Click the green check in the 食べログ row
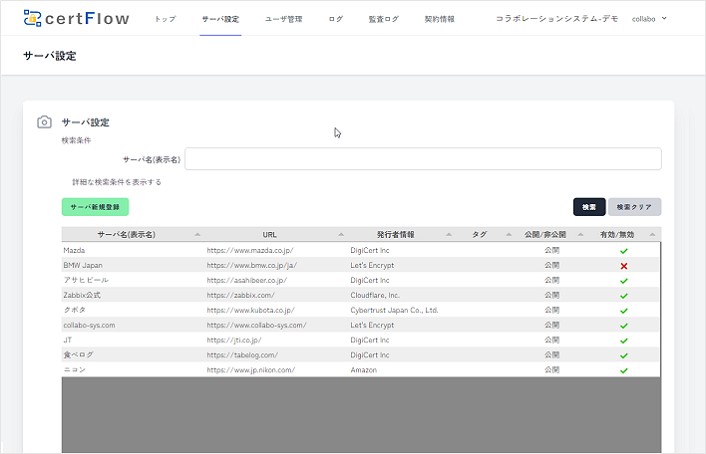The height and width of the screenshot is (454, 706). tap(624, 355)
